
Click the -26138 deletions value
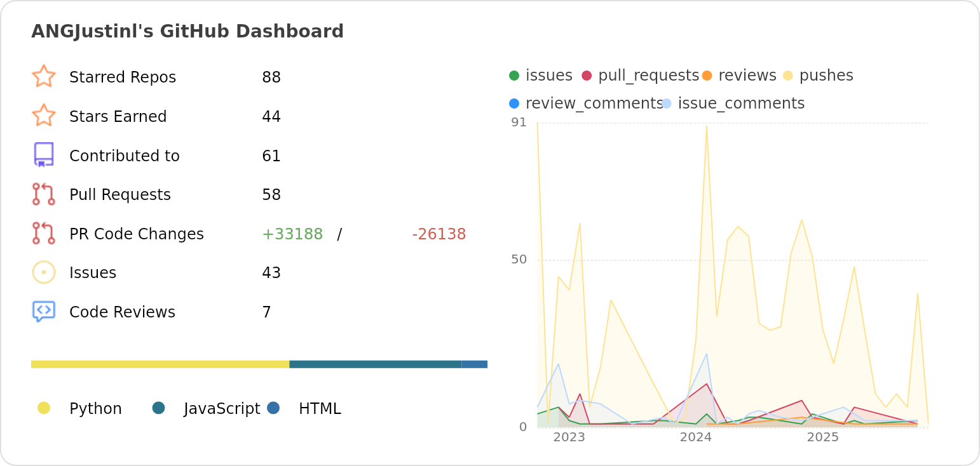click(x=439, y=234)
